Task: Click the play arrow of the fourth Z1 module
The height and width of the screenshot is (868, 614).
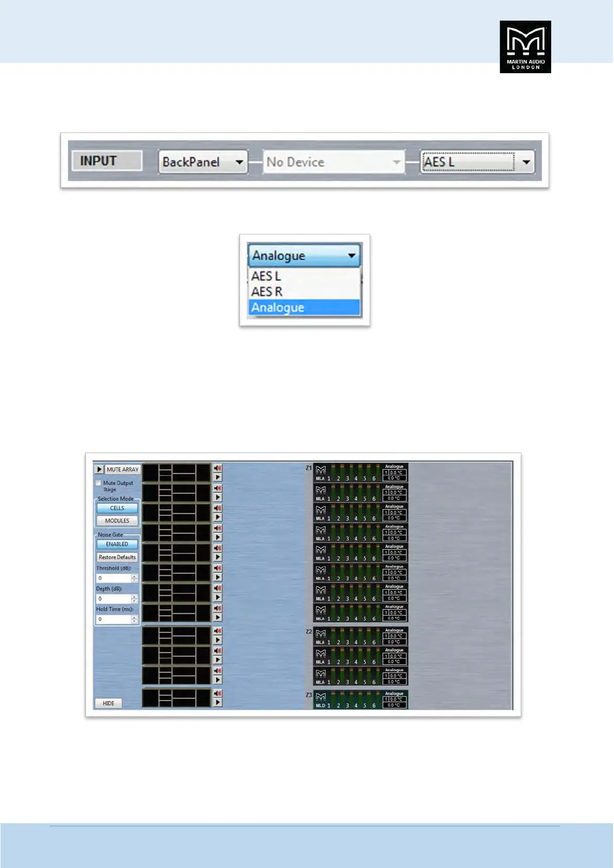Action: (x=218, y=537)
